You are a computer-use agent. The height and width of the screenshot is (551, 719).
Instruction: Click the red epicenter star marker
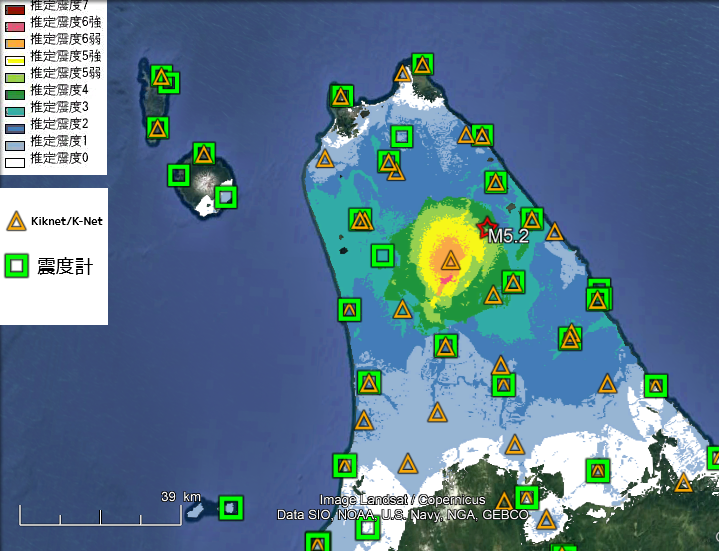click(x=487, y=227)
